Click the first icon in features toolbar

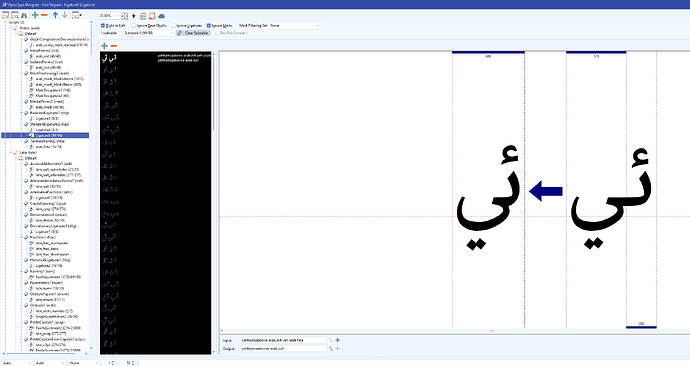6,15
